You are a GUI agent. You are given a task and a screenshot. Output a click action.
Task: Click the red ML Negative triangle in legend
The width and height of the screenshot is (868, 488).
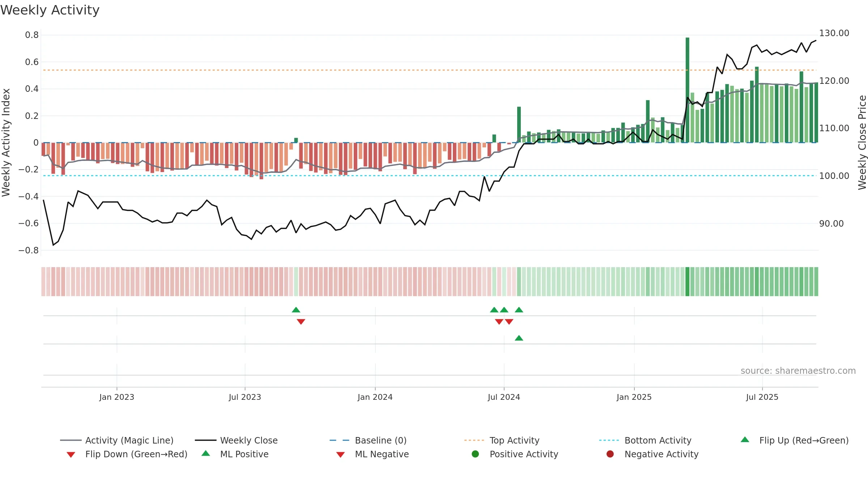click(341, 455)
